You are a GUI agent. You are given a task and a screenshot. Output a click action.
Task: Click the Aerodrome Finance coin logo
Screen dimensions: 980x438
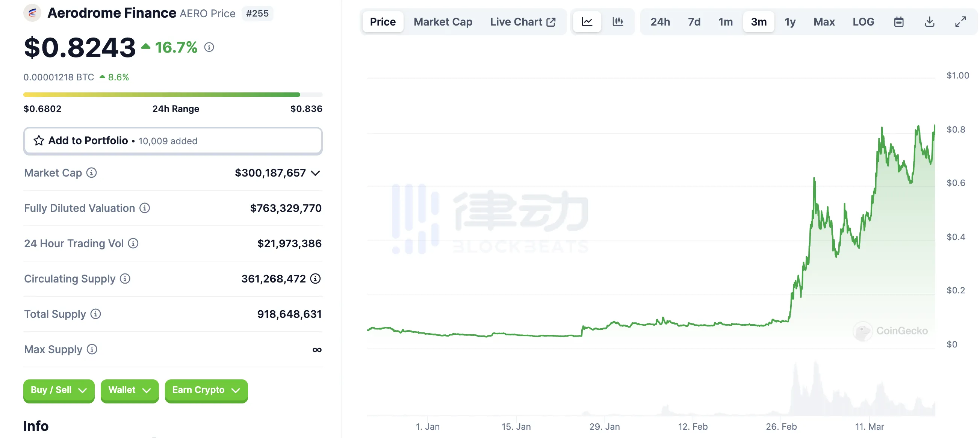[32, 12]
